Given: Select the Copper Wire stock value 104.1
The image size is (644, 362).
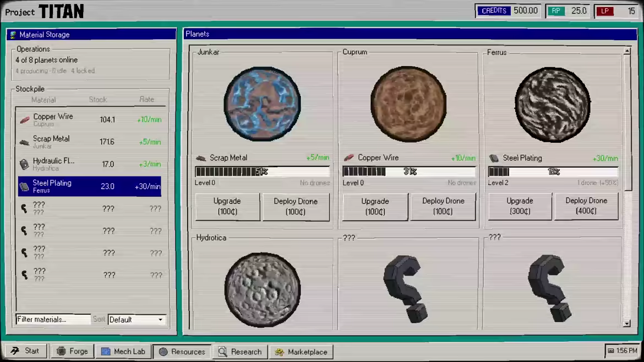Looking at the screenshot, I should point(107,120).
